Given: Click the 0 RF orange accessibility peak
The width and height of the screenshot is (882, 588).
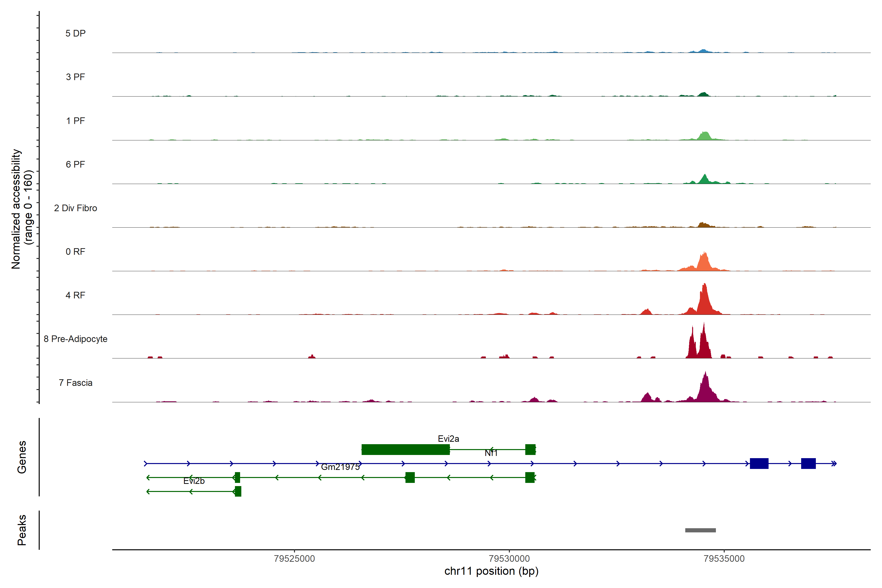Looking at the screenshot, I should [x=704, y=262].
